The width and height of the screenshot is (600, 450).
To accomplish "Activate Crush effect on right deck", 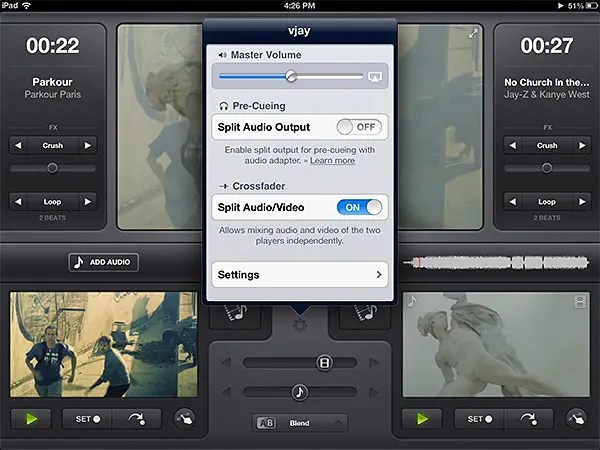I will coord(547,145).
